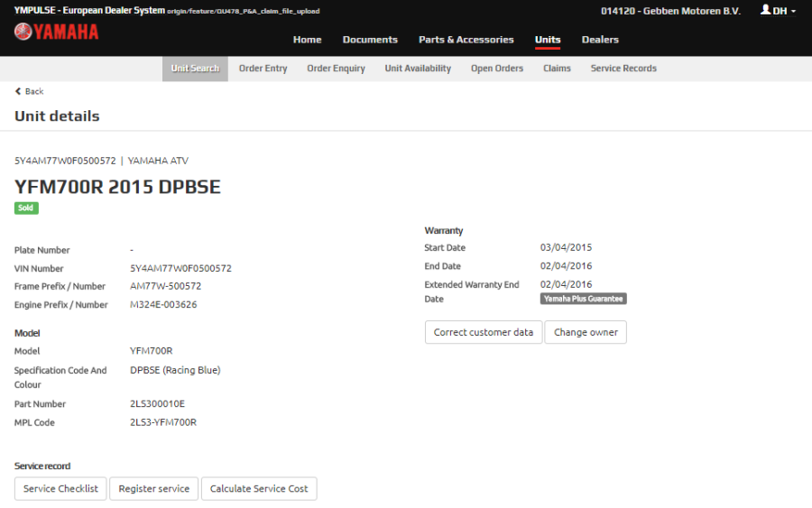Click YMPULSE - European Dealer System title
This screenshot has height=508, width=812.
tap(89, 10)
